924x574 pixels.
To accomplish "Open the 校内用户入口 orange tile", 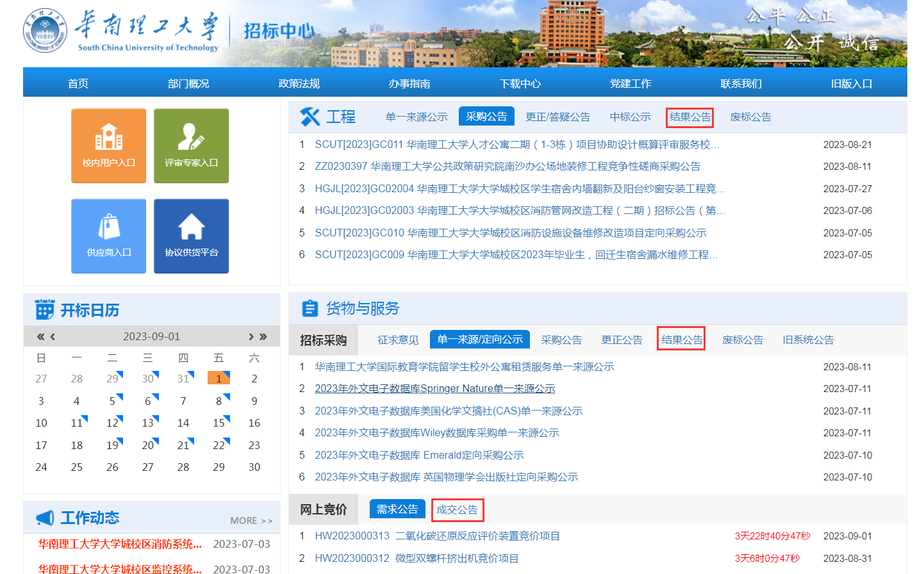I will point(108,146).
